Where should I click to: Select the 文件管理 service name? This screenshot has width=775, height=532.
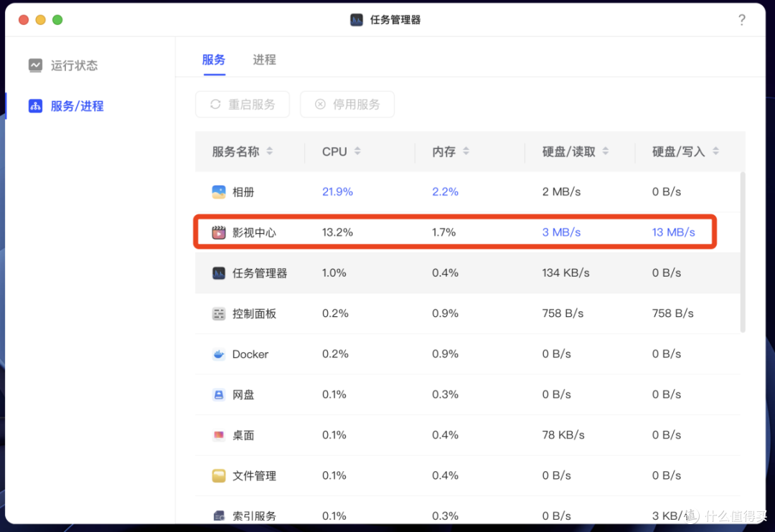(x=254, y=475)
